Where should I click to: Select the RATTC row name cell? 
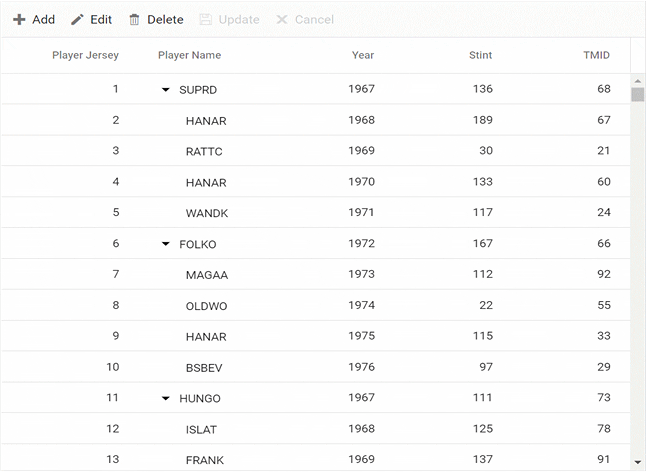[x=204, y=151]
